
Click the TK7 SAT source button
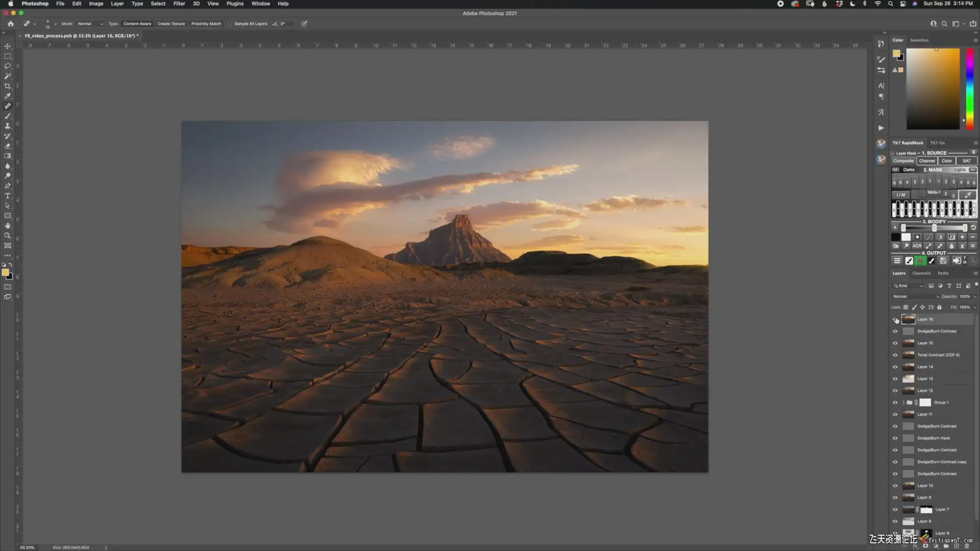click(x=967, y=161)
